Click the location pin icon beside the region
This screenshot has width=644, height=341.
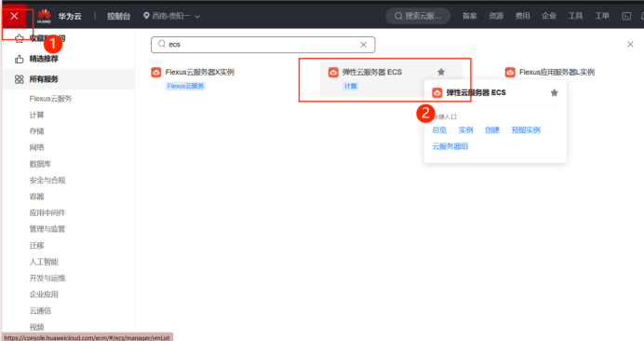pyautogui.click(x=146, y=16)
